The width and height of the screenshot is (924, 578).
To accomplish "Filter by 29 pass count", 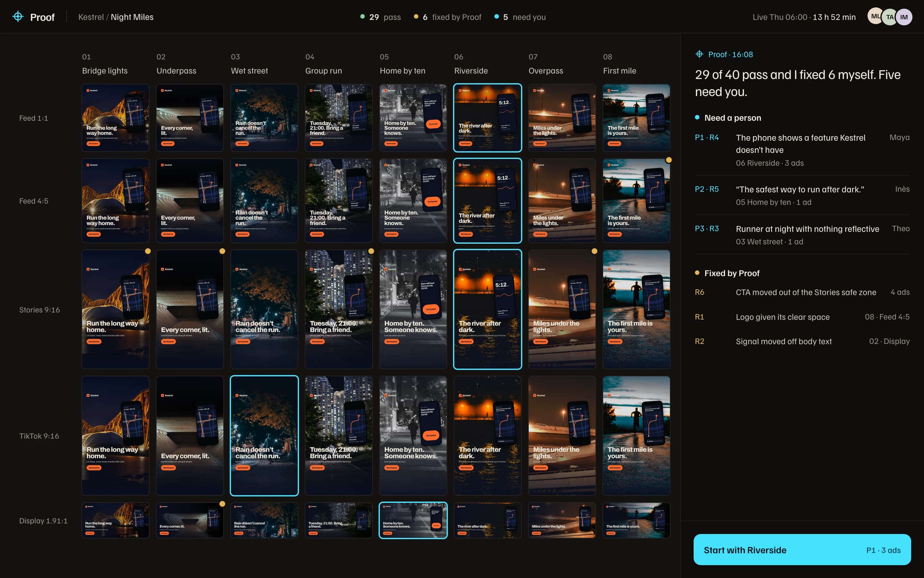I will point(381,17).
